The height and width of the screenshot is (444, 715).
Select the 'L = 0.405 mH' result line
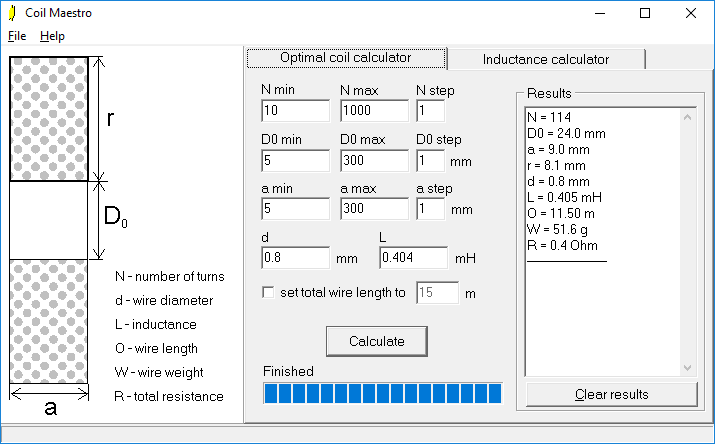coord(565,197)
